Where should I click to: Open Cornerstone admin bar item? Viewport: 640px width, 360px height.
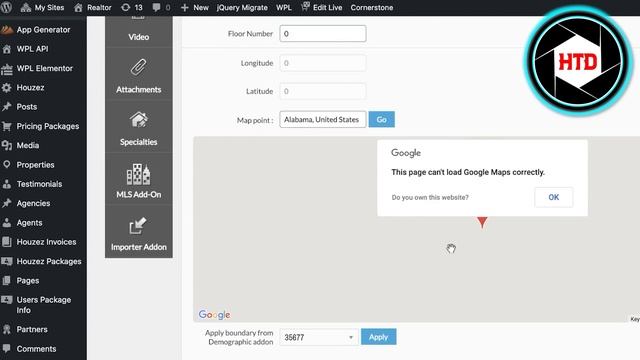point(372,7)
